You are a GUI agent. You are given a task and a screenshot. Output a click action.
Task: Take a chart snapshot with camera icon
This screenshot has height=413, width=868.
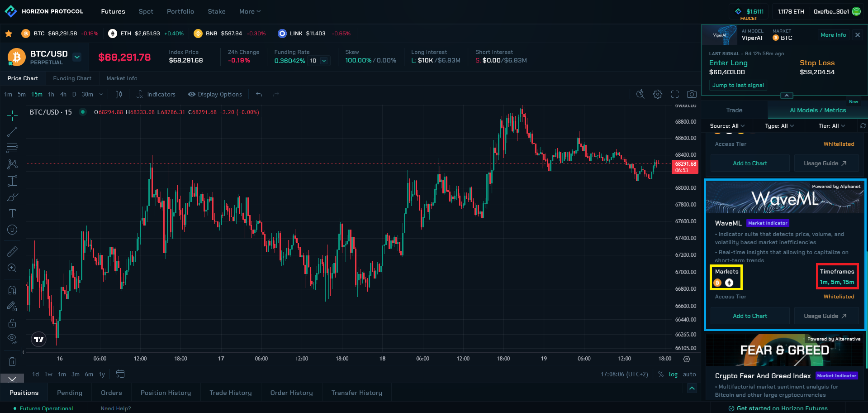click(692, 94)
